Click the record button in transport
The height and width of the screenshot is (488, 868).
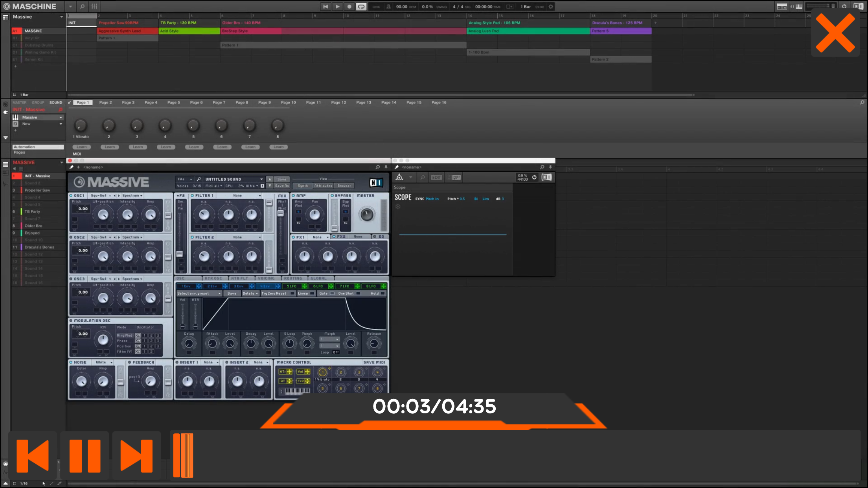[x=349, y=7]
